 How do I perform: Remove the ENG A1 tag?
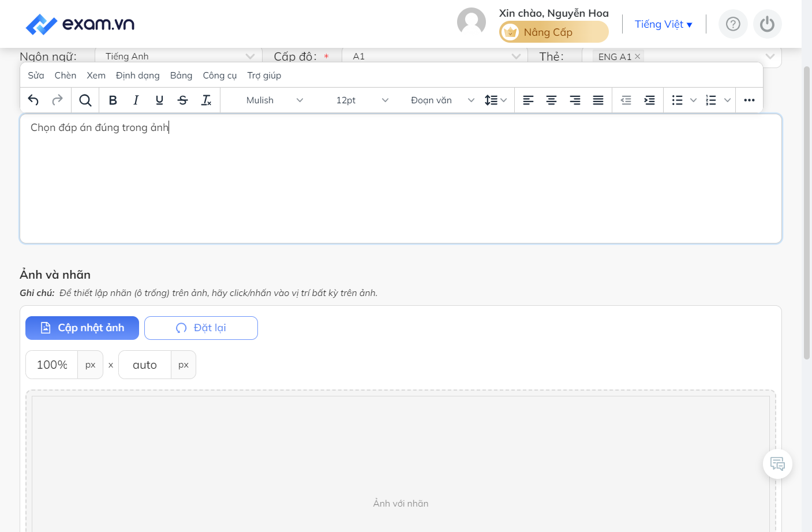[x=638, y=57]
